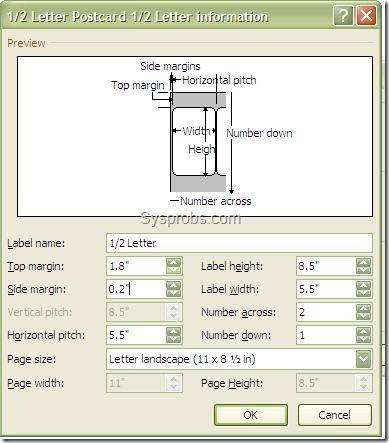Increase the Number across value
Viewport: 389px width, 443px height.
[363, 308]
